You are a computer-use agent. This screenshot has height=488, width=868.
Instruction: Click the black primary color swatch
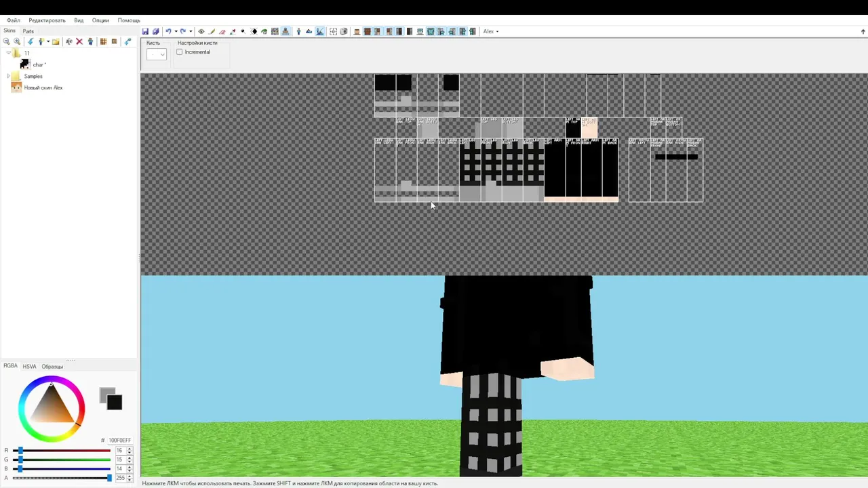pyautogui.click(x=114, y=402)
